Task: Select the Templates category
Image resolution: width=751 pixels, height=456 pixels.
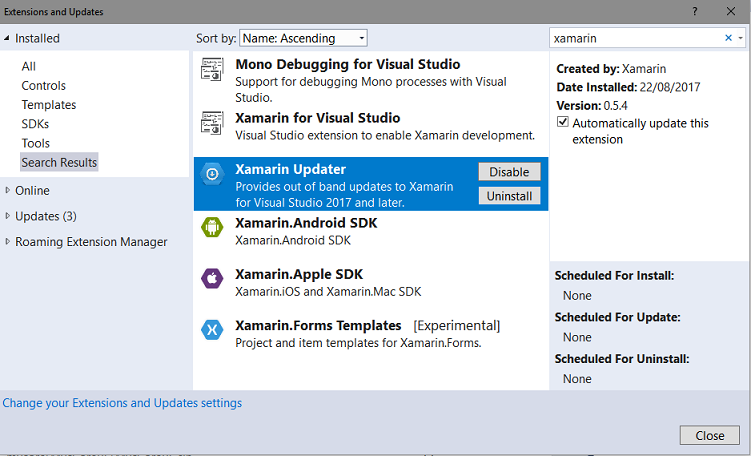Action: [x=49, y=104]
